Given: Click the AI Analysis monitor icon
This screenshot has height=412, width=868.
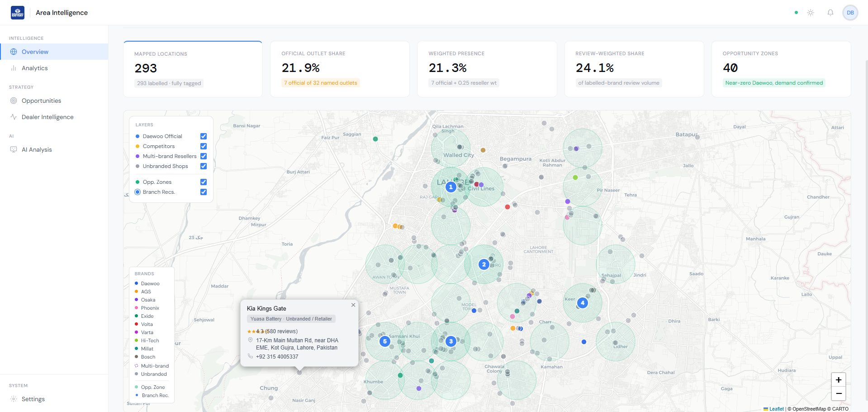Looking at the screenshot, I should point(14,149).
